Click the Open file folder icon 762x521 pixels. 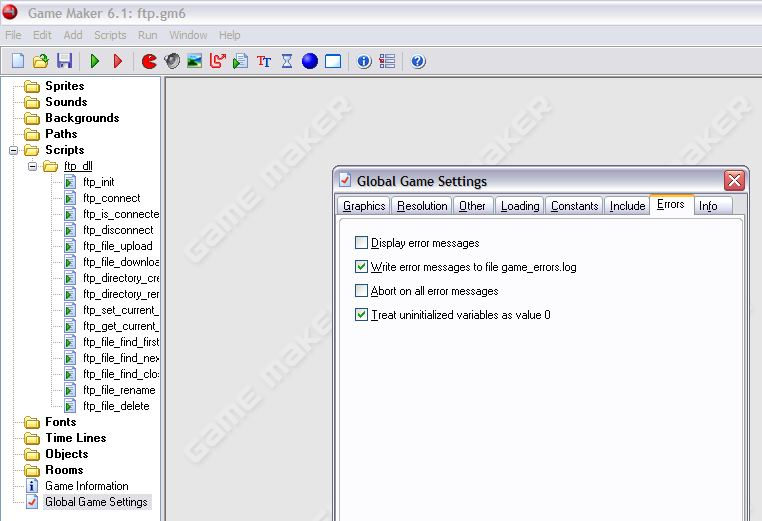41,61
